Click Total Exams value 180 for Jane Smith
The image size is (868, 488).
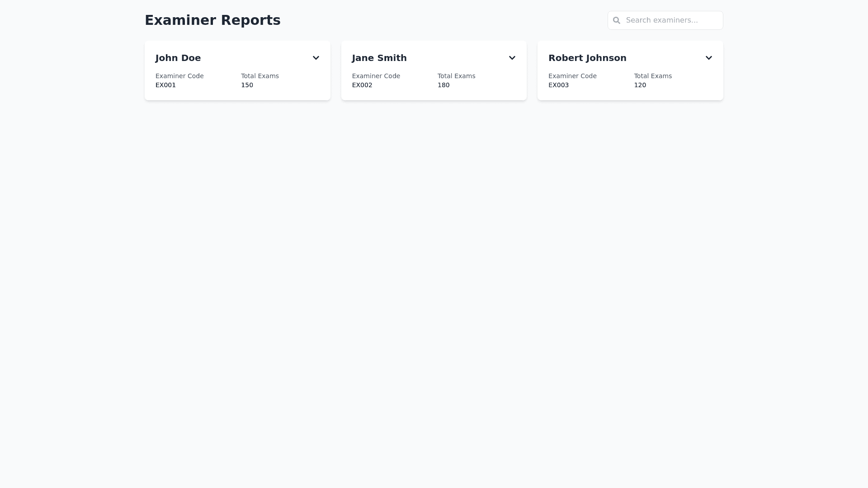coord(443,85)
